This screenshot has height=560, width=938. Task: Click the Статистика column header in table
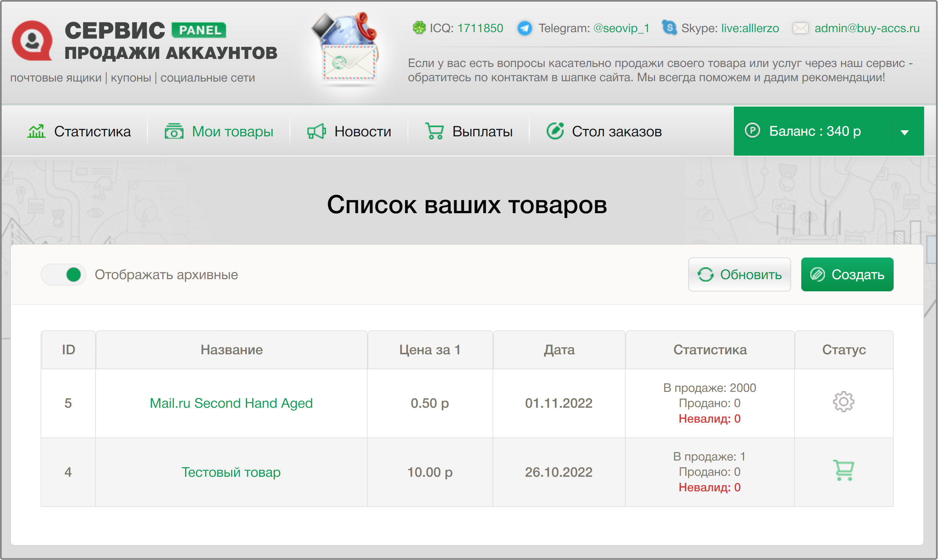point(710,350)
